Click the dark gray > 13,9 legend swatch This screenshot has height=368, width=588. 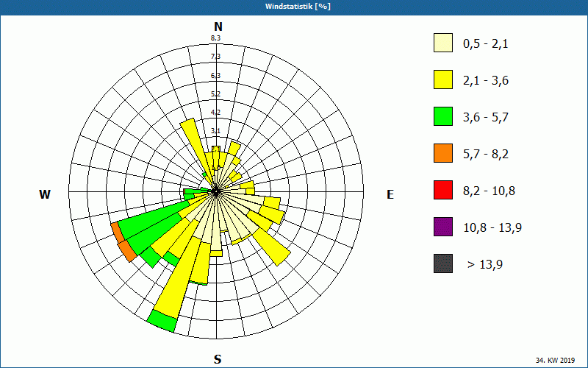pyautogui.click(x=443, y=263)
